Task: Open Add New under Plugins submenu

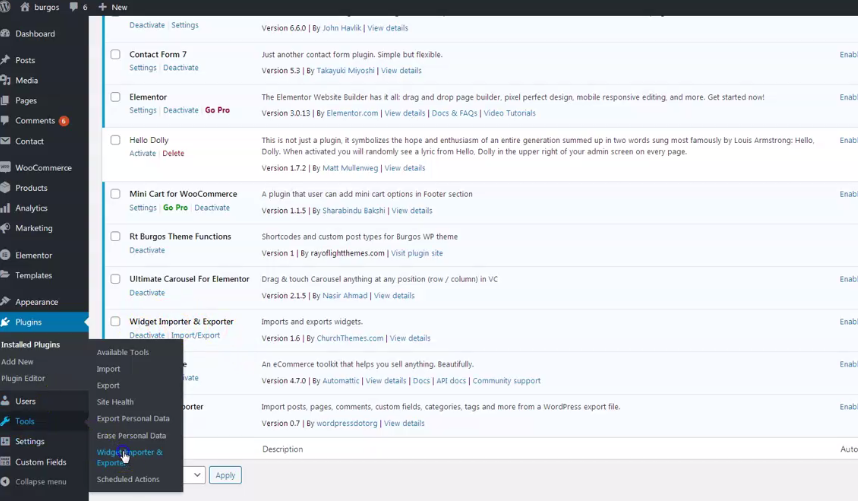Action: (17, 362)
